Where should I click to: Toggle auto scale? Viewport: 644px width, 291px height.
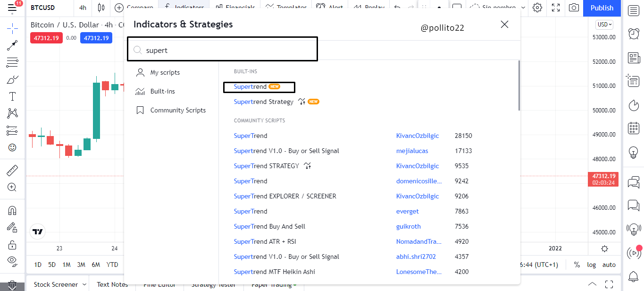[609, 265]
